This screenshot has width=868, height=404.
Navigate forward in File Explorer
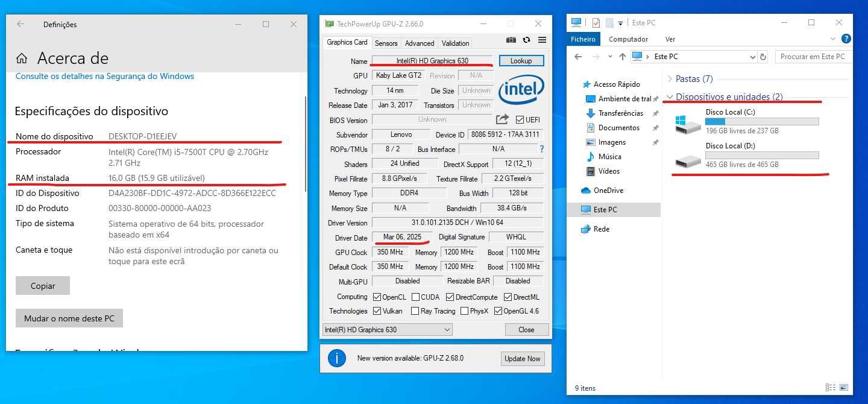pyautogui.click(x=596, y=57)
